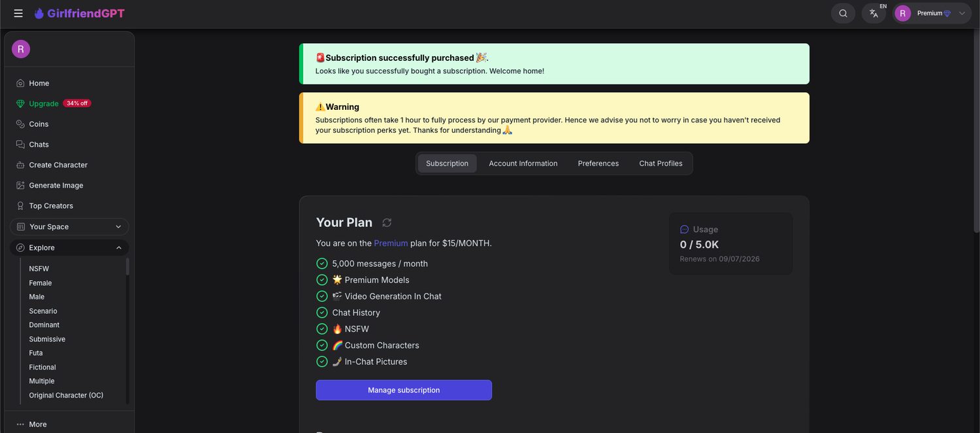Click the Your Space grid icon

point(21,226)
